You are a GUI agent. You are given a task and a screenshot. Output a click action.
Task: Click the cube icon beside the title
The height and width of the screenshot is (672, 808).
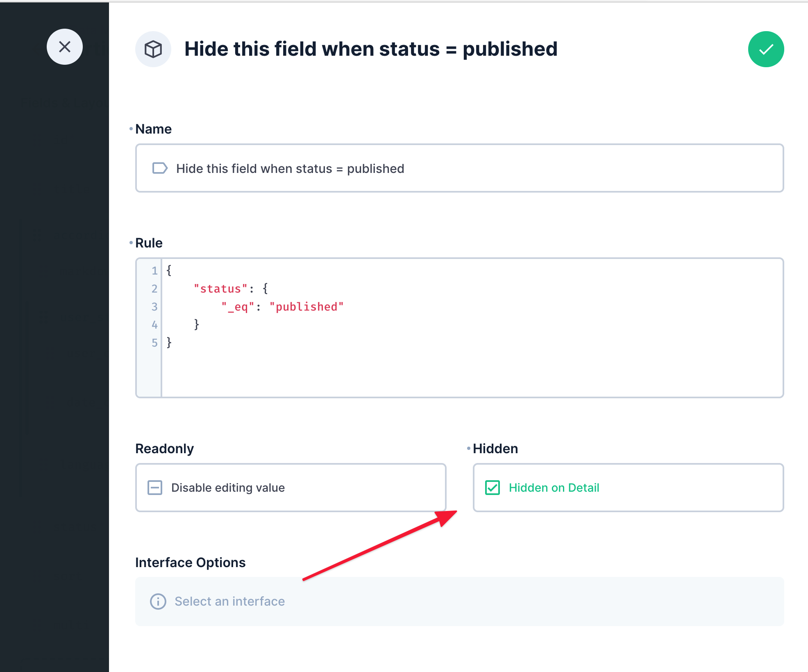[x=153, y=49]
